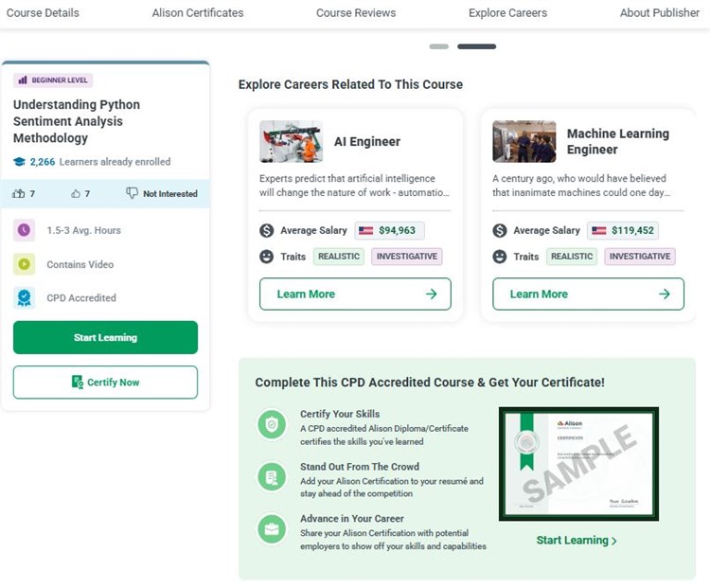
Task: Click REALISTIC trait on AI Engineer card
Action: [339, 257]
